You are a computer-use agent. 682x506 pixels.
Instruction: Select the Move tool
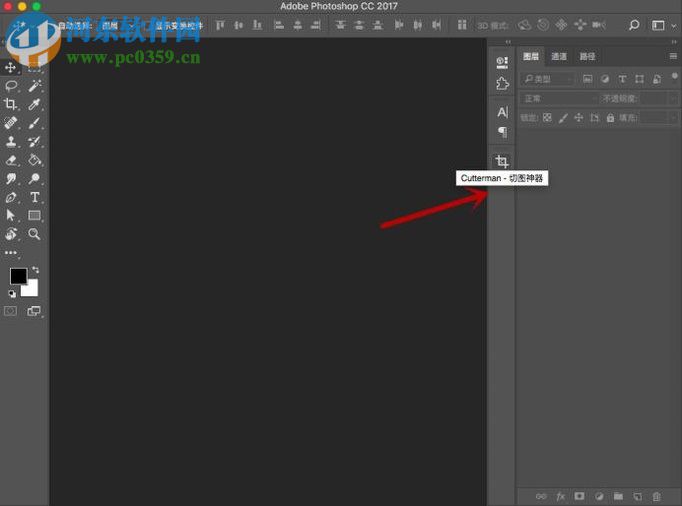(10, 67)
